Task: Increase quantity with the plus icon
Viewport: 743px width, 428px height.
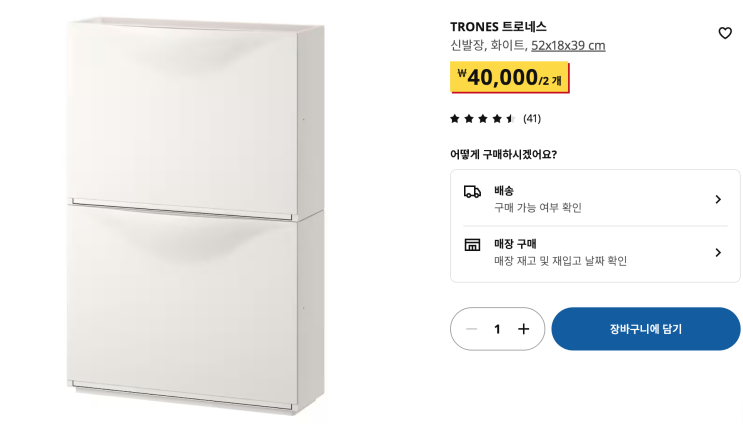Action: (523, 329)
